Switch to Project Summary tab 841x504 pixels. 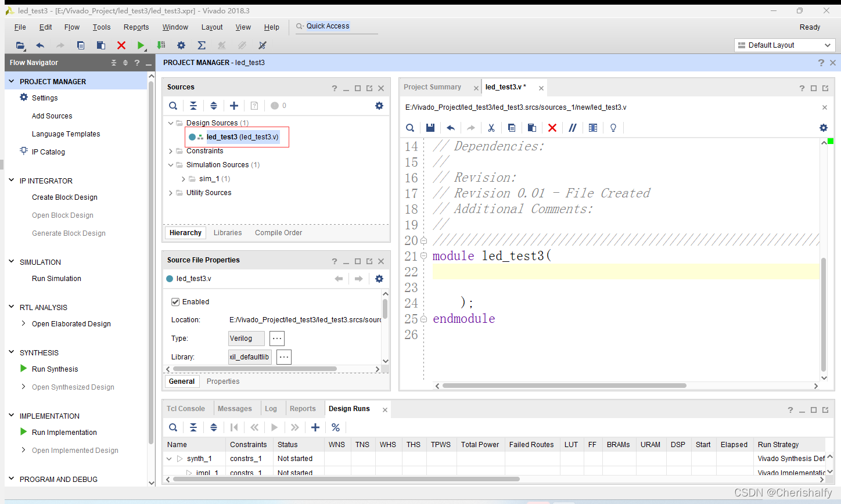click(433, 87)
